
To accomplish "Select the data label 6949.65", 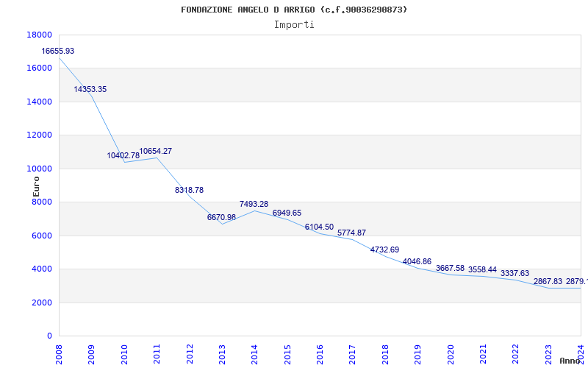I will pos(287,213).
